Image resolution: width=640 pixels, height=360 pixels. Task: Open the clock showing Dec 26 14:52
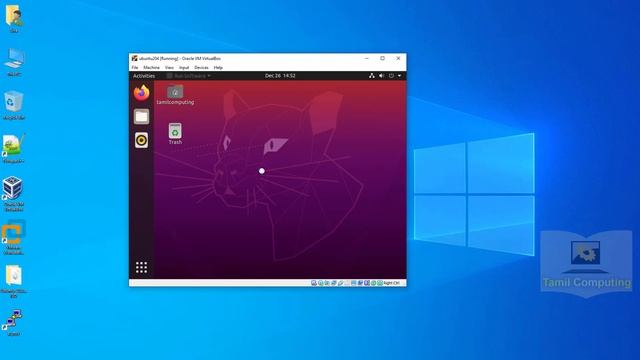click(x=280, y=76)
